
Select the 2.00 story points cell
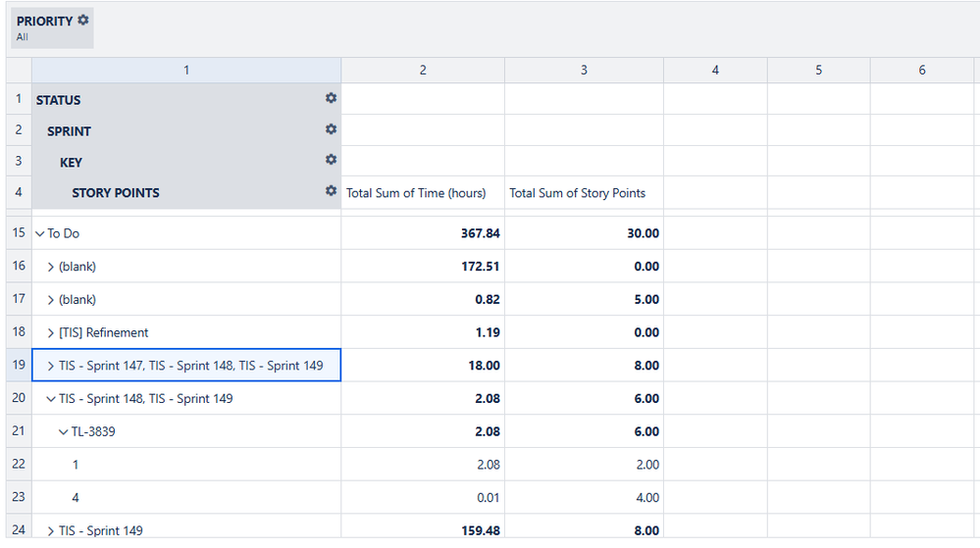pyautogui.click(x=584, y=465)
